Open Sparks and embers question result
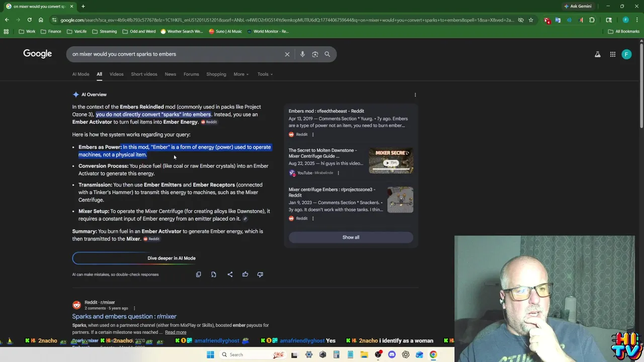644x362 pixels. click(124, 316)
